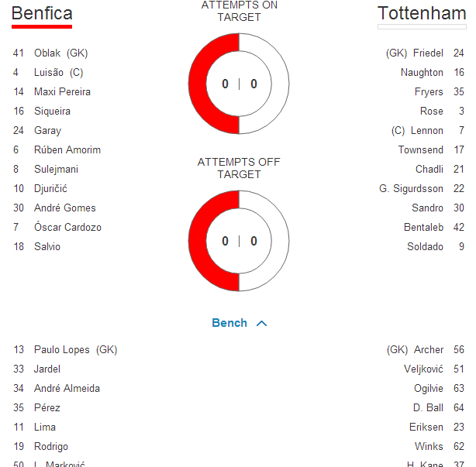Click the Bench heading link
Image resolution: width=476 pixels, height=467 pixels.
tap(229, 323)
